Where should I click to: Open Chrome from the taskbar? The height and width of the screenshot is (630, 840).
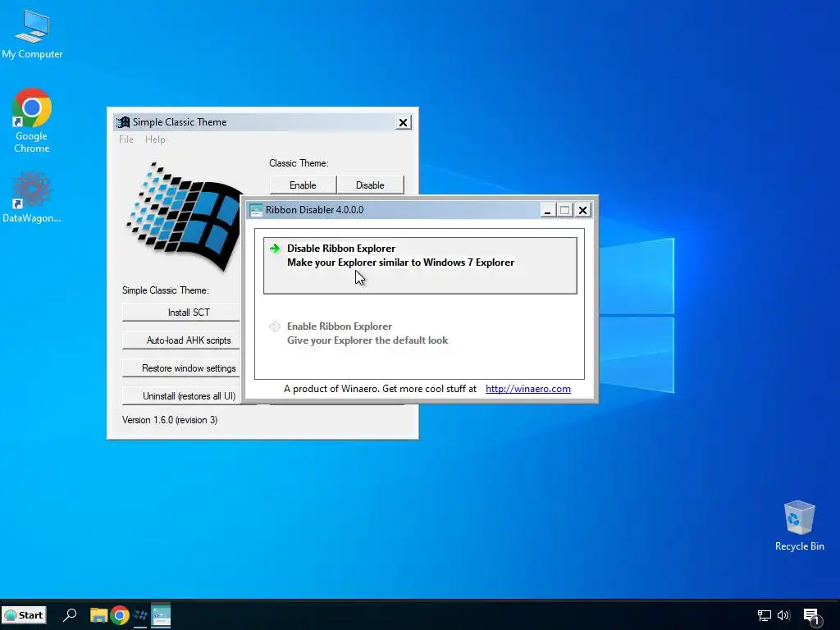coord(120,615)
